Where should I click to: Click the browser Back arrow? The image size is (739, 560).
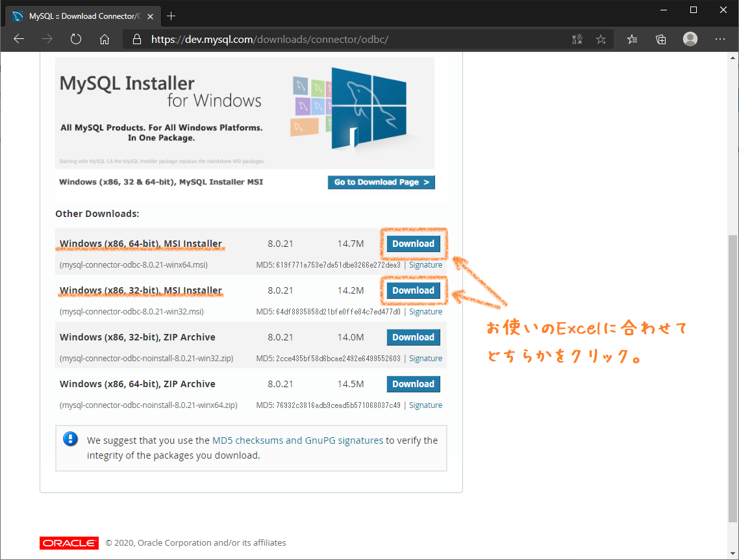click(19, 39)
